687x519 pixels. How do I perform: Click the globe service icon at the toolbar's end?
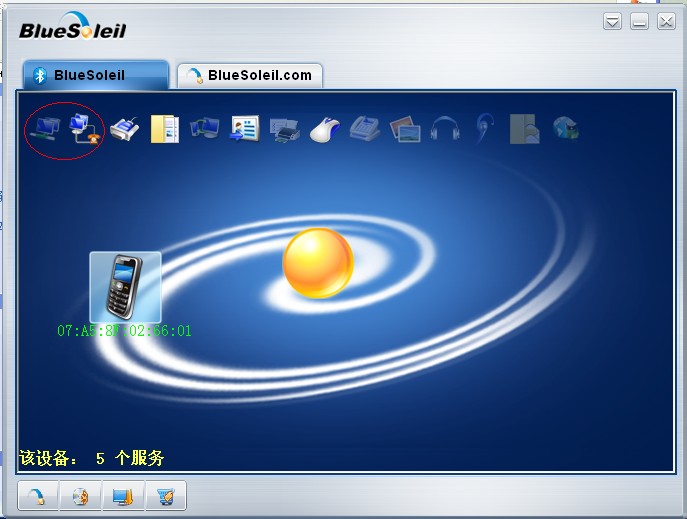[x=566, y=128]
